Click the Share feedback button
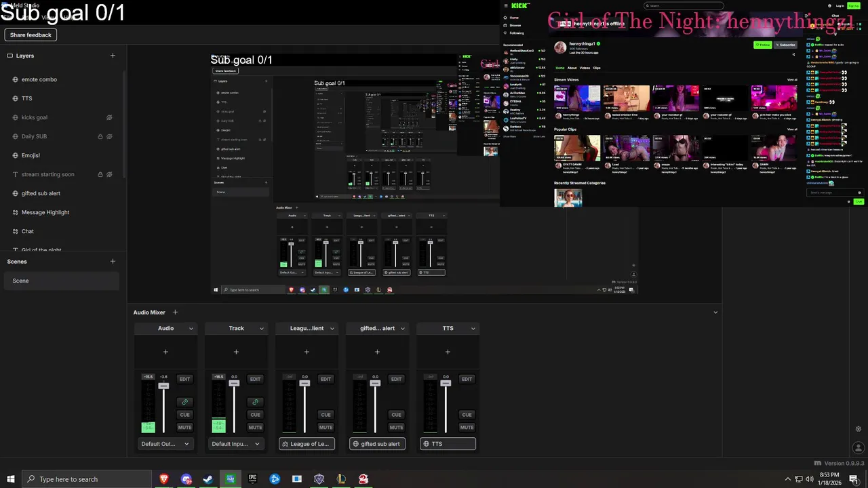The image size is (868, 488). (31, 35)
